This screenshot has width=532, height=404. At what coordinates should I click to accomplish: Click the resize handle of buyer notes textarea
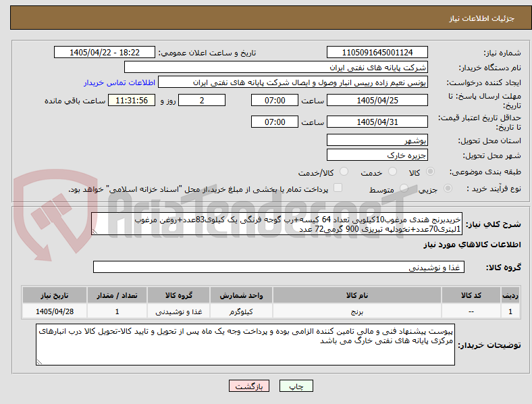(x=39, y=362)
